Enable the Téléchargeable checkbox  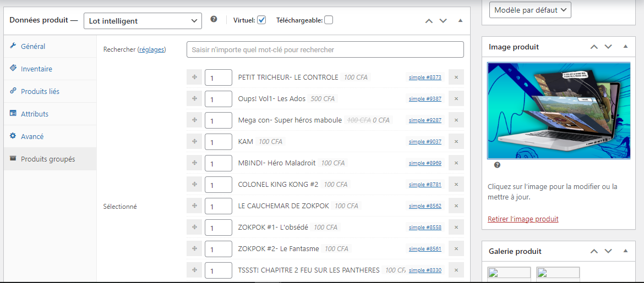329,20
